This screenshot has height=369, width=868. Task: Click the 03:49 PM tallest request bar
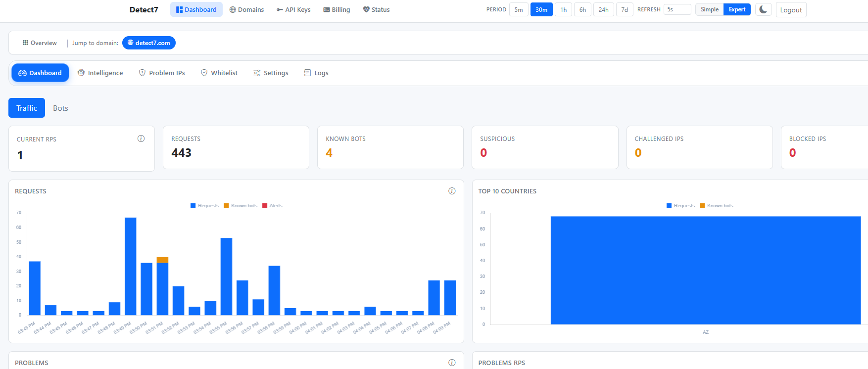tap(131, 266)
